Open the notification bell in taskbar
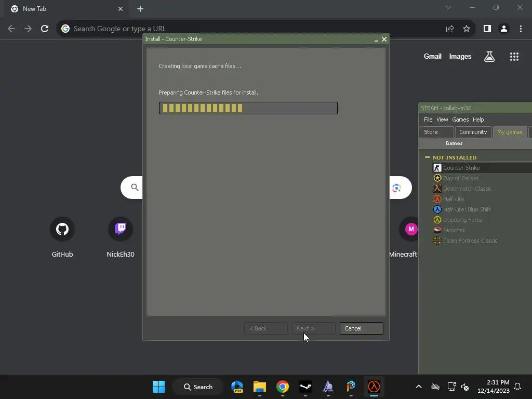 tap(517, 387)
